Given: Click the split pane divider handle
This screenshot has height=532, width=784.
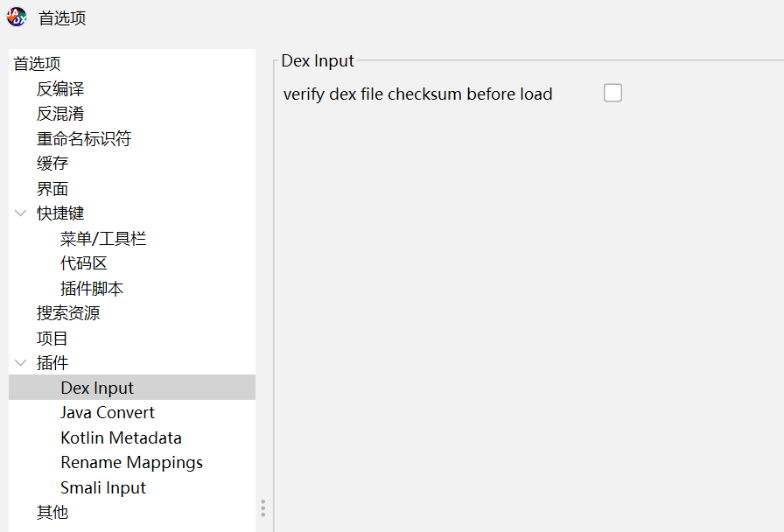Looking at the screenshot, I should (262, 508).
